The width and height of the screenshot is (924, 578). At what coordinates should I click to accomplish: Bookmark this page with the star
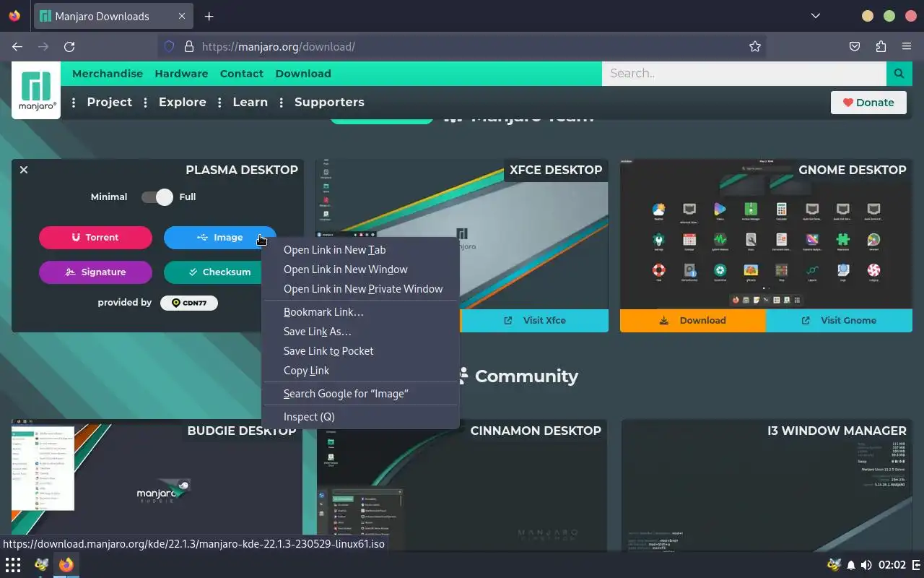tap(755, 46)
